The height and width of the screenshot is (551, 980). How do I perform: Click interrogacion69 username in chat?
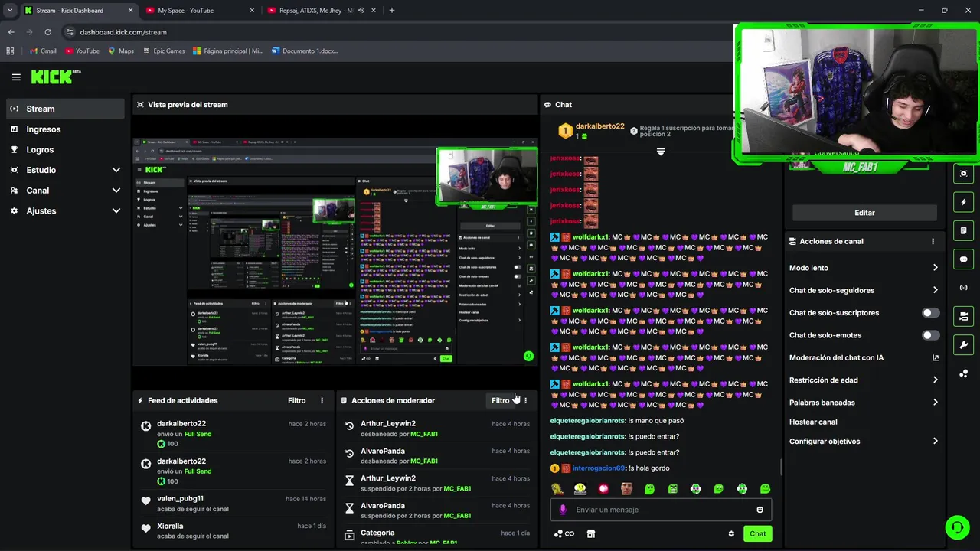[599, 468]
